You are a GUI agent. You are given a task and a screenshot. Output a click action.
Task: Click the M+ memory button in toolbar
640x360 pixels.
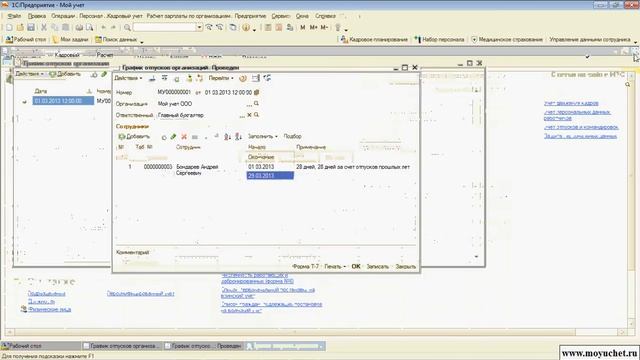[x=313, y=27]
